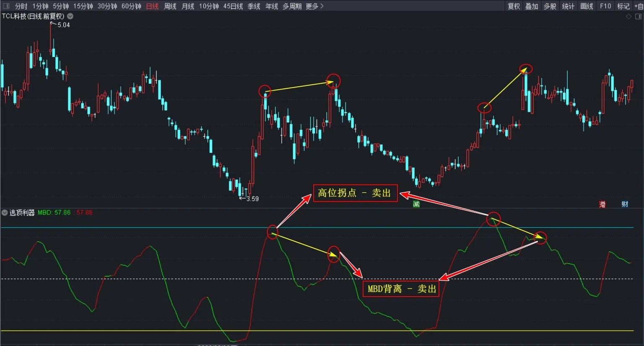Click the 复权 adjustment button
Image resolution: width=644 pixels, height=346 pixels.
(514, 6)
